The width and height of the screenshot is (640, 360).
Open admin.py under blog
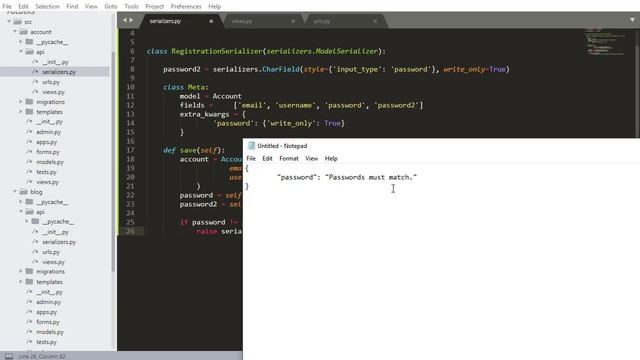pos(48,302)
